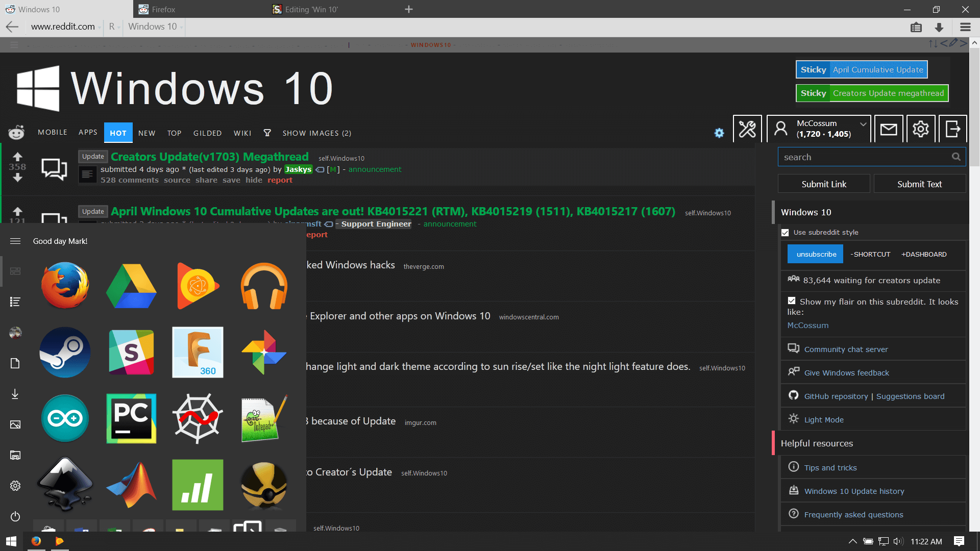Screen dimensions: 980x551
Task: Open Action Center notification icon
Action: (959, 541)
